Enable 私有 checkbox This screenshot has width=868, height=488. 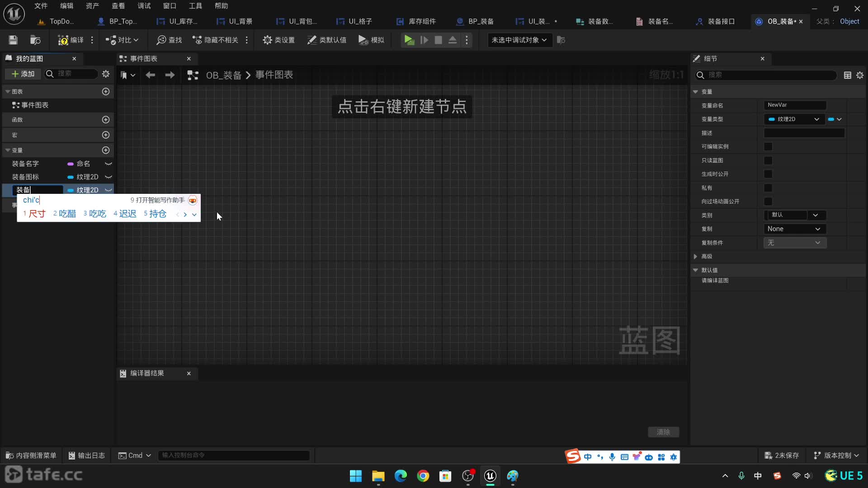[x=768, y=188]
